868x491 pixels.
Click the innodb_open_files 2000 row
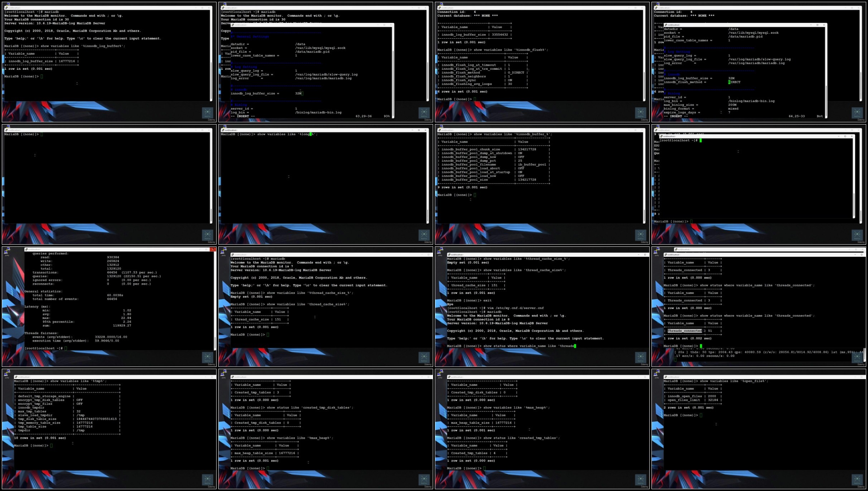[693, 396]
